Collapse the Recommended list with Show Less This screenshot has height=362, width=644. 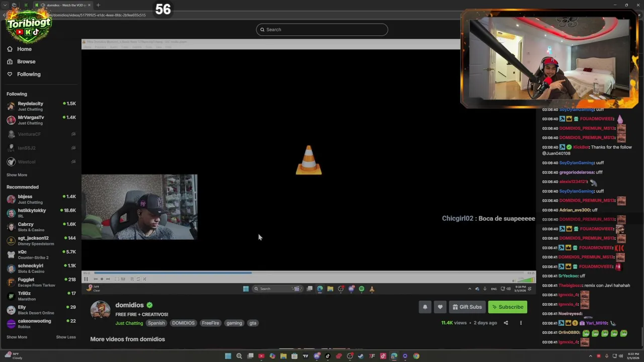point(66,337)
